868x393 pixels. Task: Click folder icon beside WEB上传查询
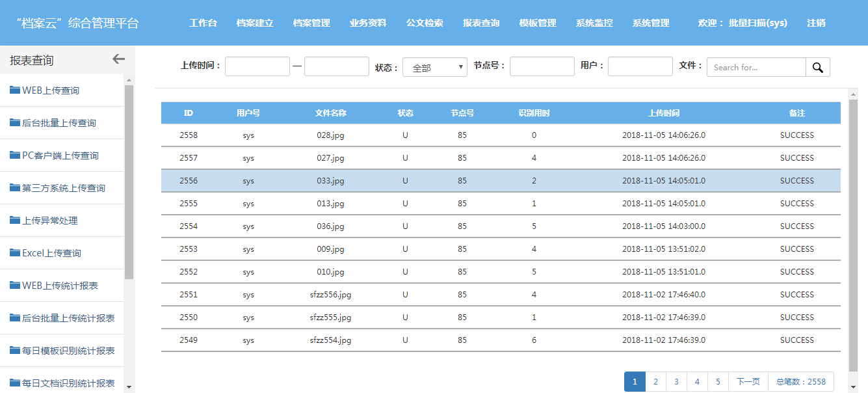15,90
